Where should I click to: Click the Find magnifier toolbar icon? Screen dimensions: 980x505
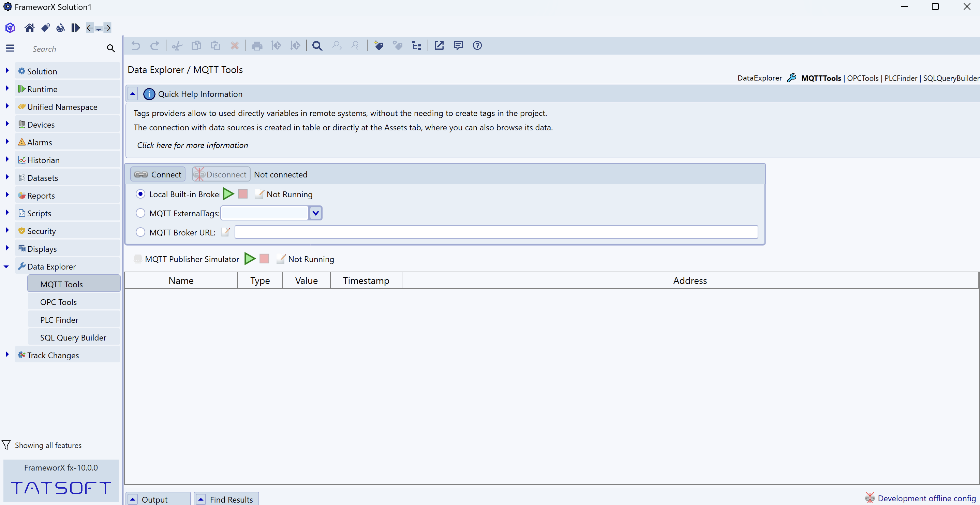[317, 46]
